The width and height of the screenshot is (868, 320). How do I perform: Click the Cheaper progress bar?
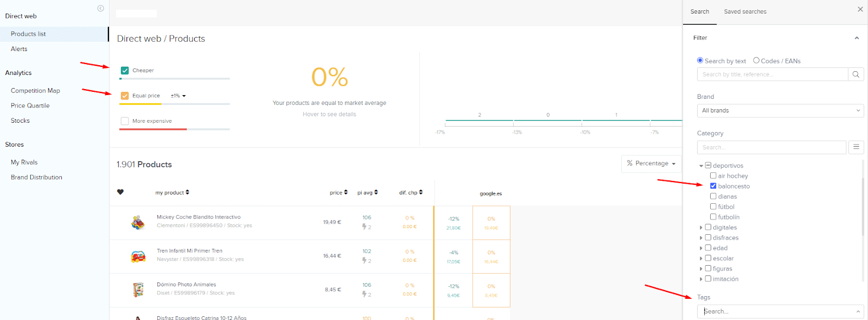[175, 79]
